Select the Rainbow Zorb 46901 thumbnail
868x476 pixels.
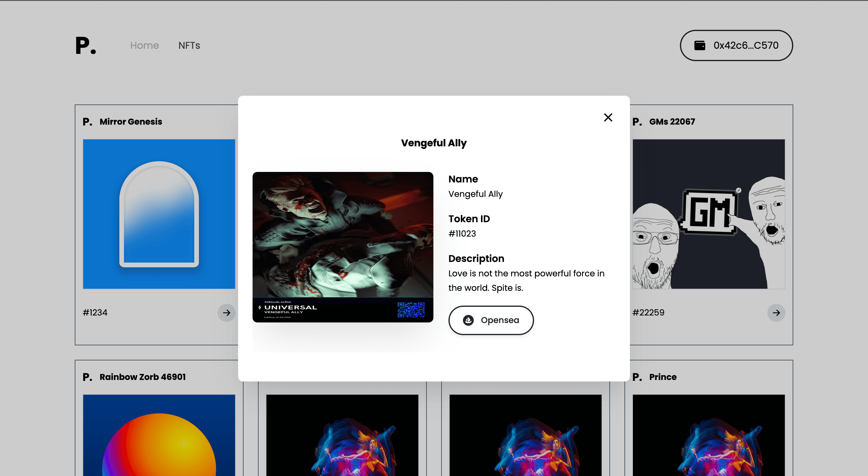pos(159,435)
